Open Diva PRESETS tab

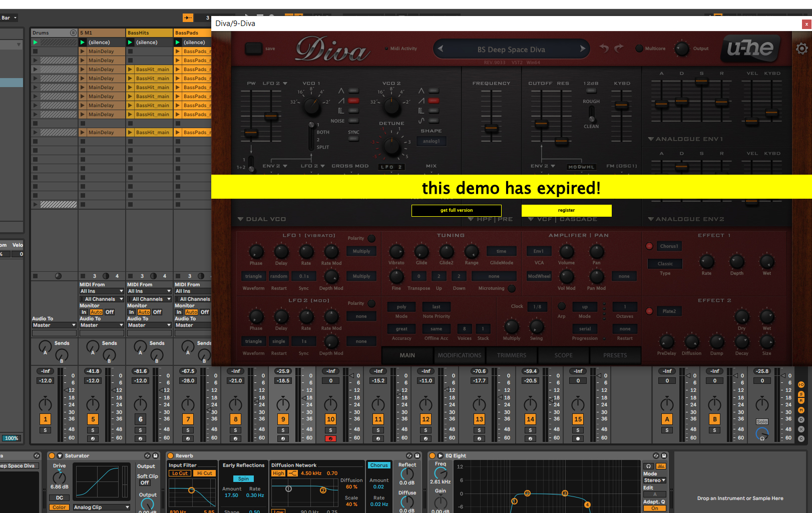click(615, 355)
